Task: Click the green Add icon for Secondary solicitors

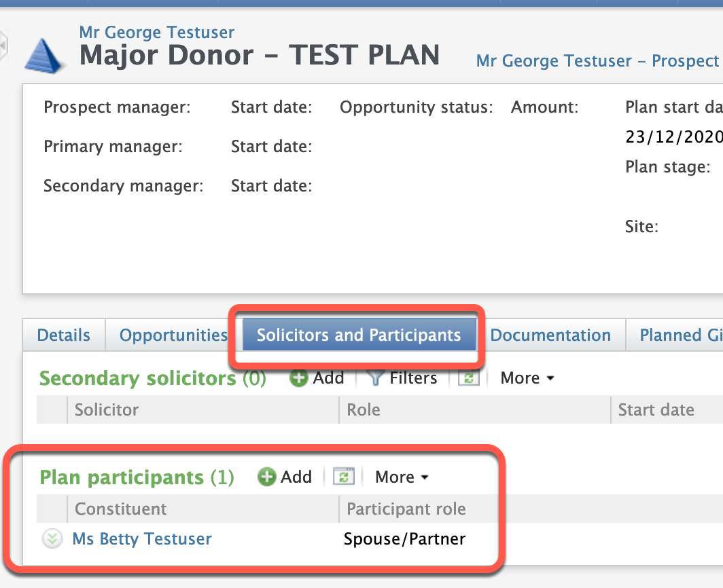Action: (298, 378)
